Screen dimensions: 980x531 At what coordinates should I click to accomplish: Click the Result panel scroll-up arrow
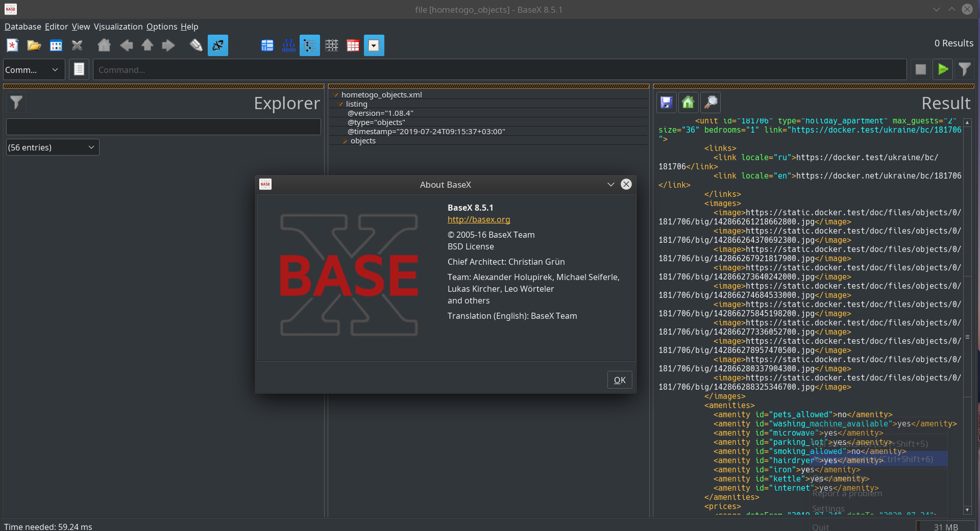967,123
